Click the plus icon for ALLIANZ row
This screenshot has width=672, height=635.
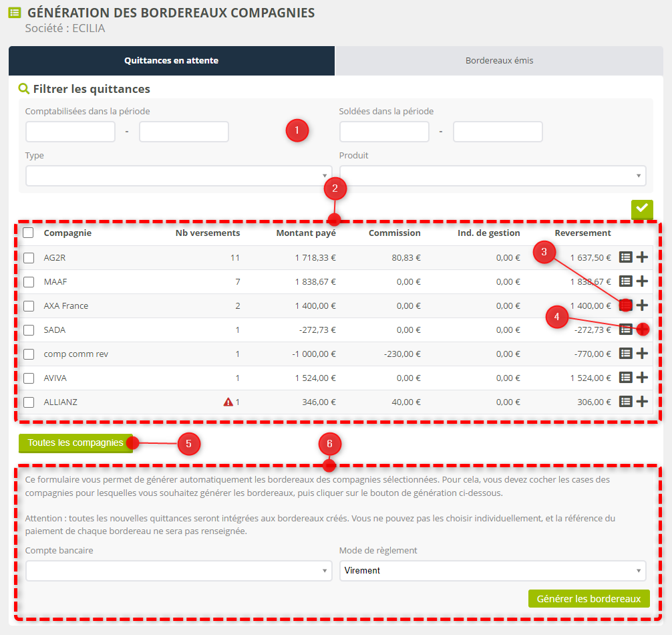pyautogui.click(x=642, y=402)
